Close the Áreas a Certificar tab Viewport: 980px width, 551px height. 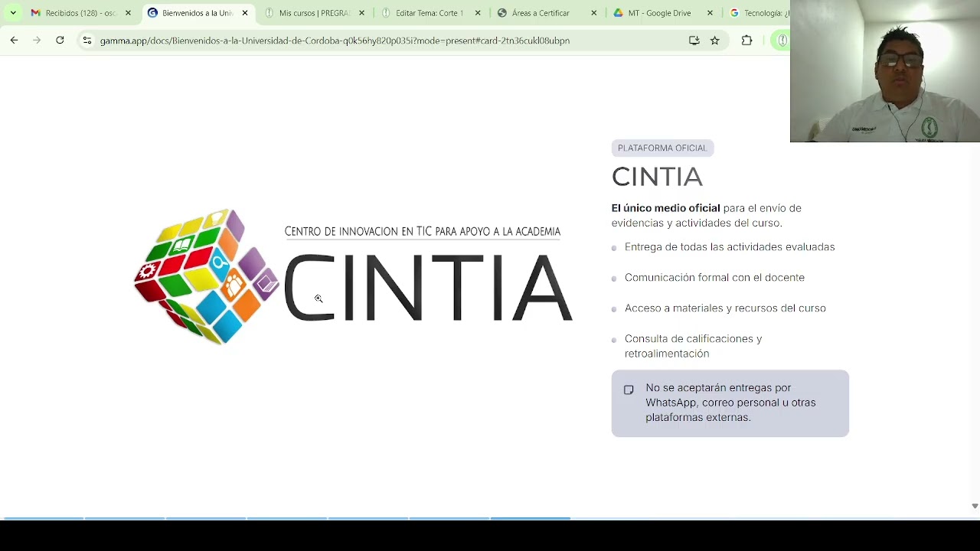(594, 13)
